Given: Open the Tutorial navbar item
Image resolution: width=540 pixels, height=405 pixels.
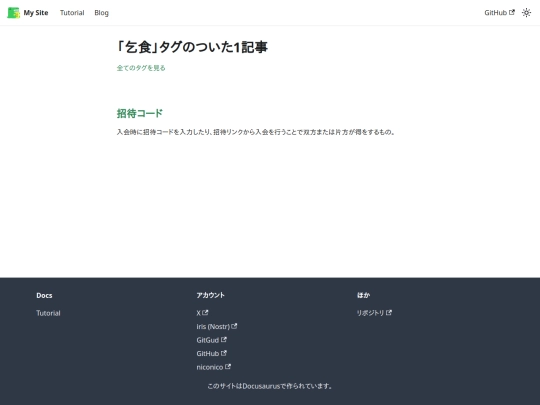Looking at the screenshot, I should coord(72,13).
